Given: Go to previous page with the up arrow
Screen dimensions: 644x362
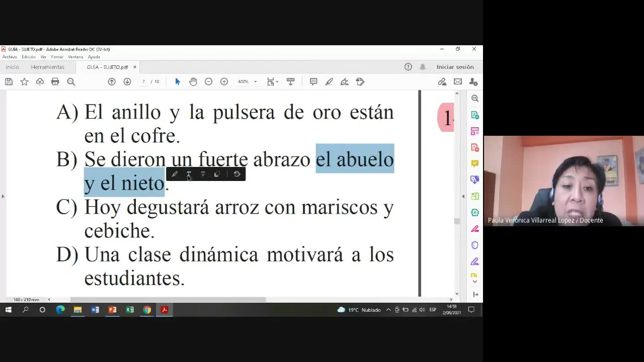Looking at the screenshot, I should click(x=112, y=81).
